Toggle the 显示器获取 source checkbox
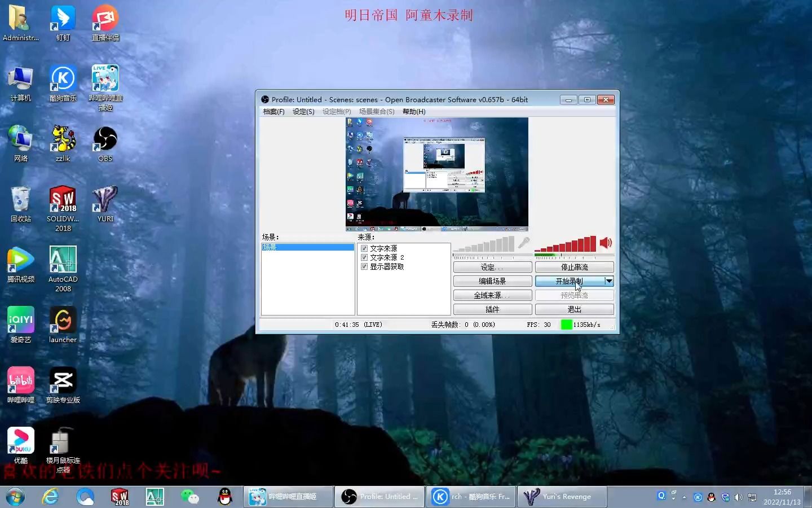 pyautogui.click(x=364, y=266)
